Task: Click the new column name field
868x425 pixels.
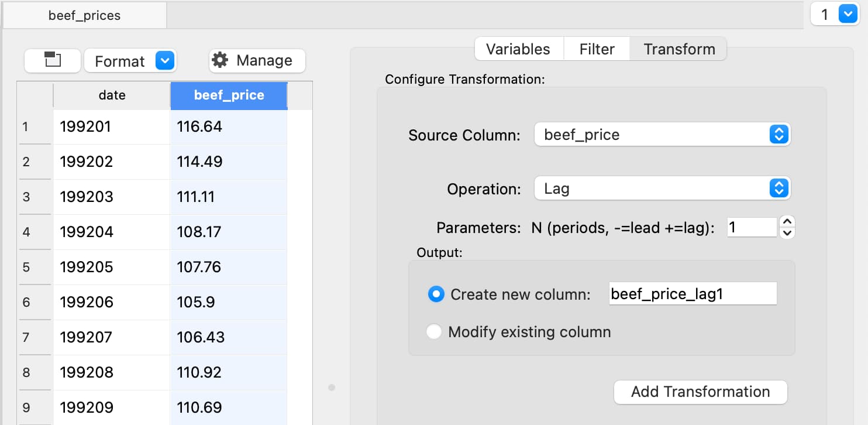Action: tap(693, 294)
